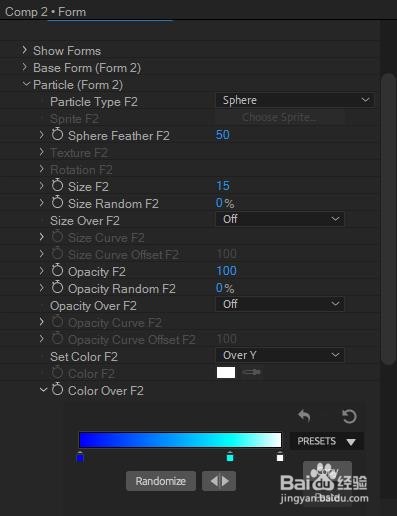This screenshot has width=397, height=516.
Task: Toggle stopwatch for Size F2
Action: [x=57, y=186]
